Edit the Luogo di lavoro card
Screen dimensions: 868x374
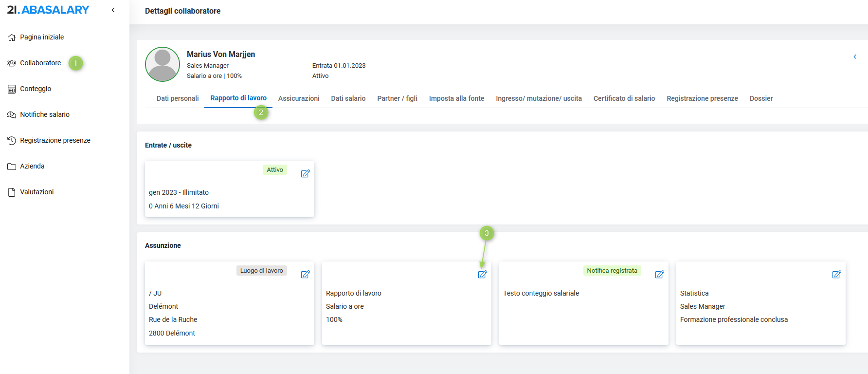[x=305, y=275]
